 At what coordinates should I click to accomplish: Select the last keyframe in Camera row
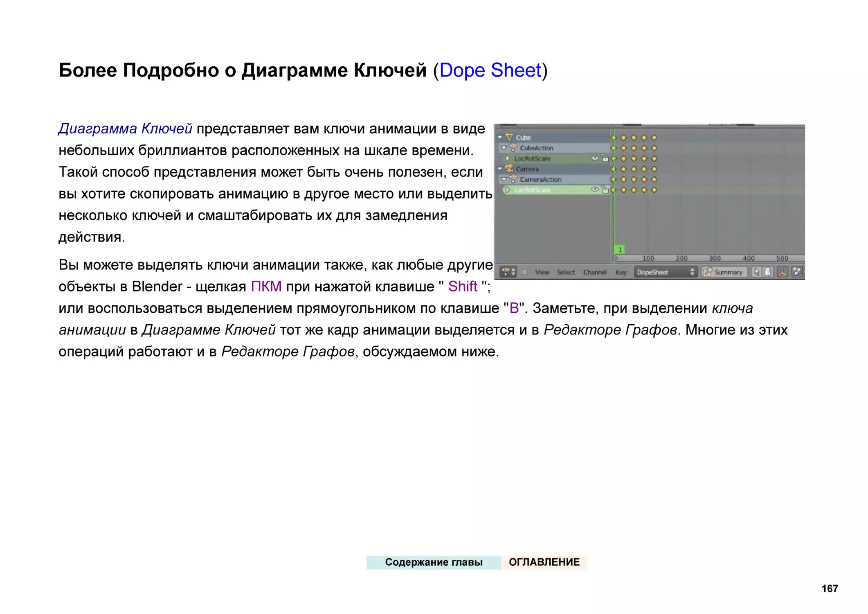pyautogui.click(x=654, y=169)
